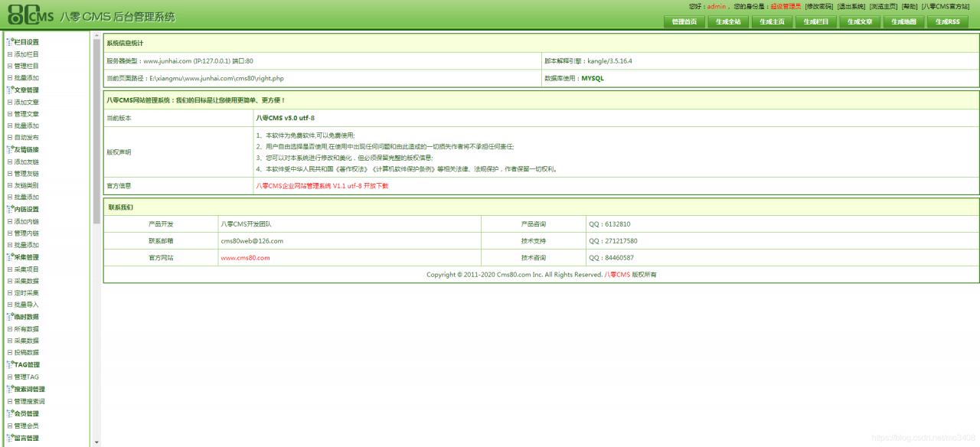Image resolution: width=980 pixels, height=447 pixels.
Task: Select 批量添加 under 栏目设置
Action: click(26, 78)
